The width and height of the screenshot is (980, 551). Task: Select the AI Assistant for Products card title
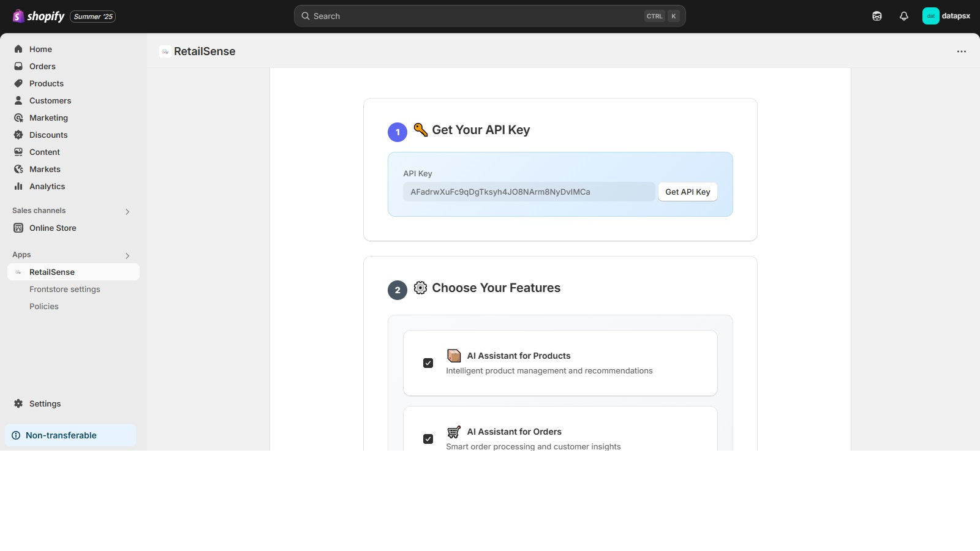click(x=519, y=356)
